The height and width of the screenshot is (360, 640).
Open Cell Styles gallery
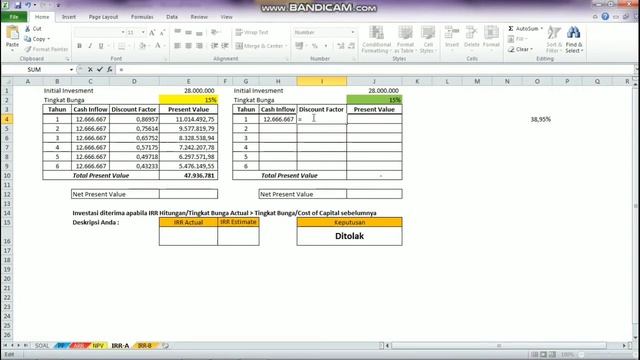428,40
